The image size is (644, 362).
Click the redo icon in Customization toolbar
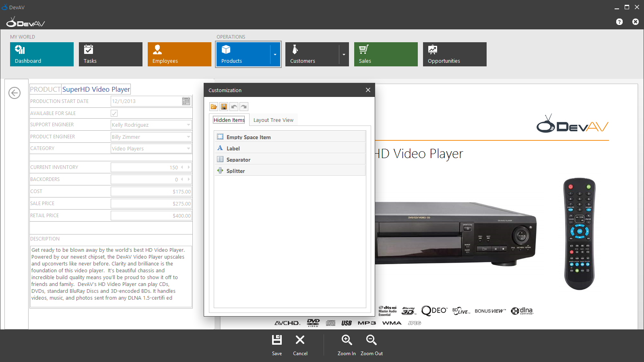coord(244,107)
